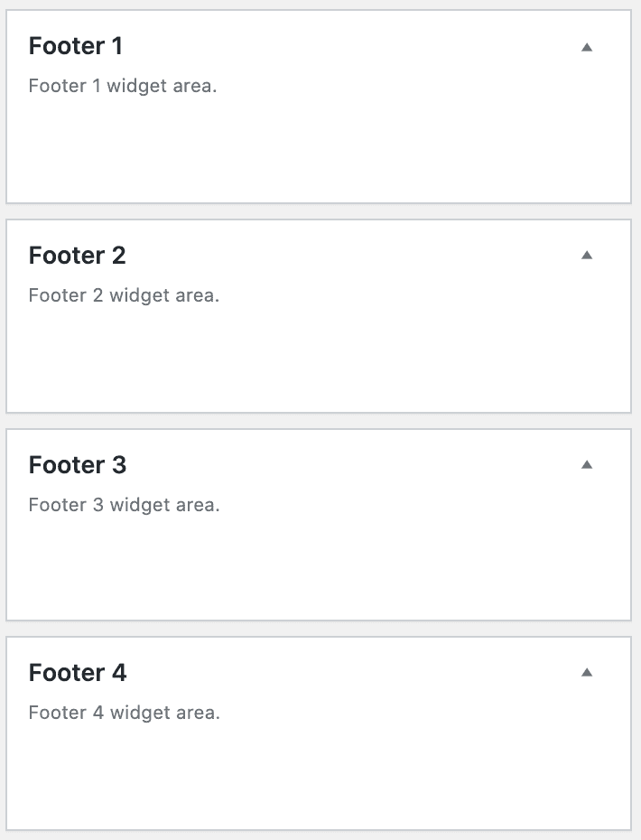
Task: Select the Footer 1 heading
Action: point(76,45)
